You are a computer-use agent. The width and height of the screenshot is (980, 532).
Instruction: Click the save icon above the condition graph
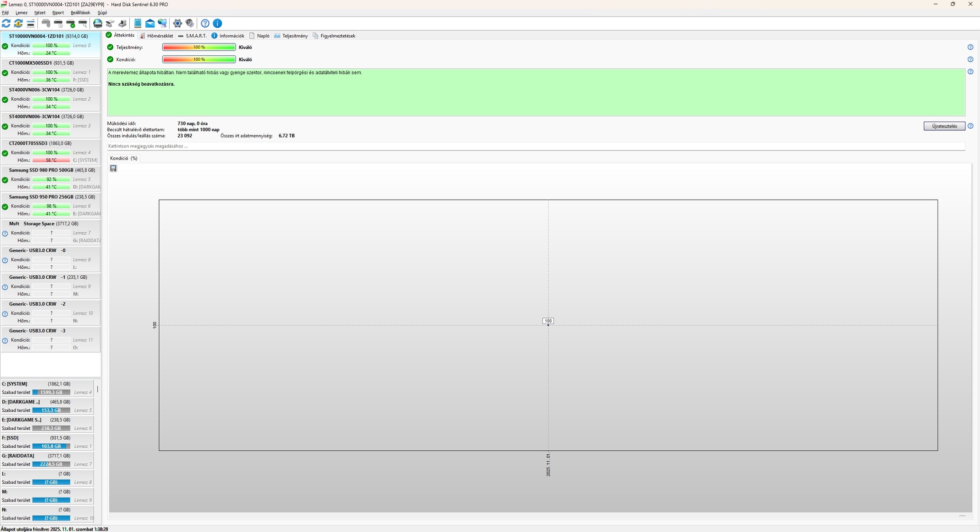[x=113, y=169]
